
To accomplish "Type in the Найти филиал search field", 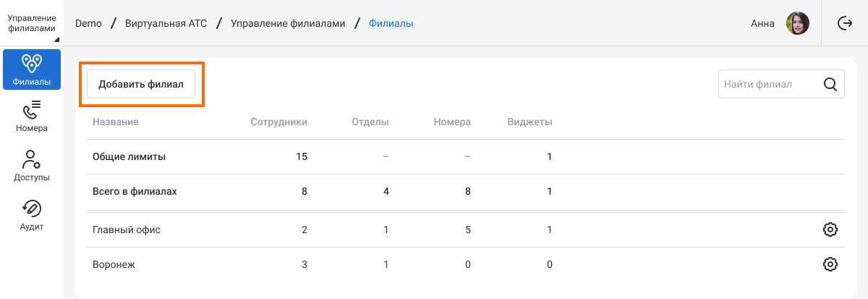I will 767,84.
